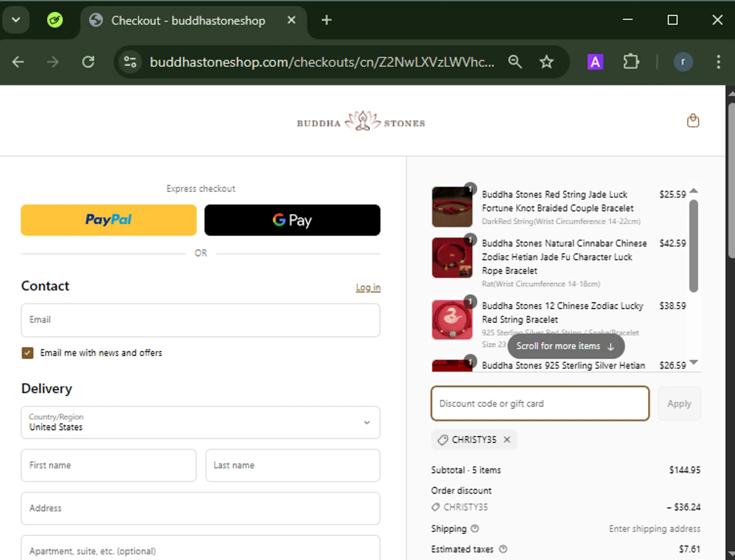Image resolution: width=735 pixels, height=560 pixels.
Task: Open the zoom magnifier in address bar
Action: (x=515, y=62)
